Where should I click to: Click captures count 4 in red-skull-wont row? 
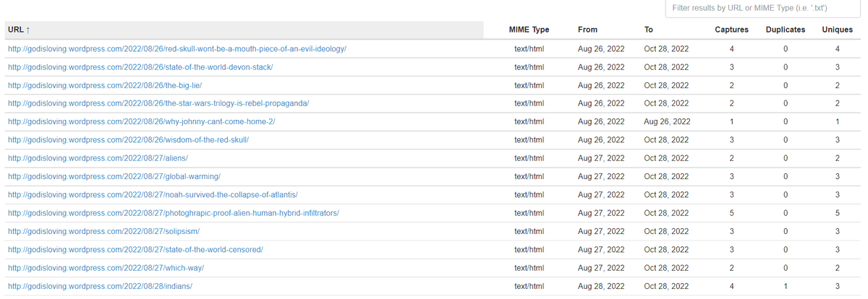point(732,49)
